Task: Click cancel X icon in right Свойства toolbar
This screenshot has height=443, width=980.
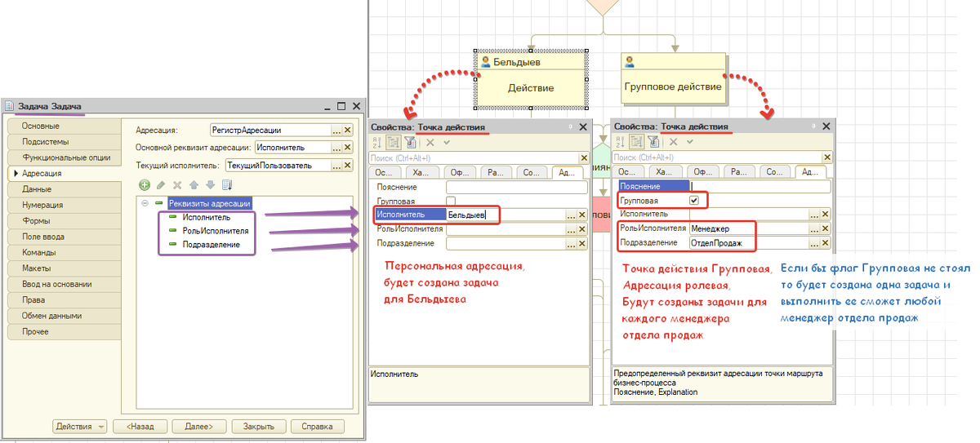Action: [674, 141]
